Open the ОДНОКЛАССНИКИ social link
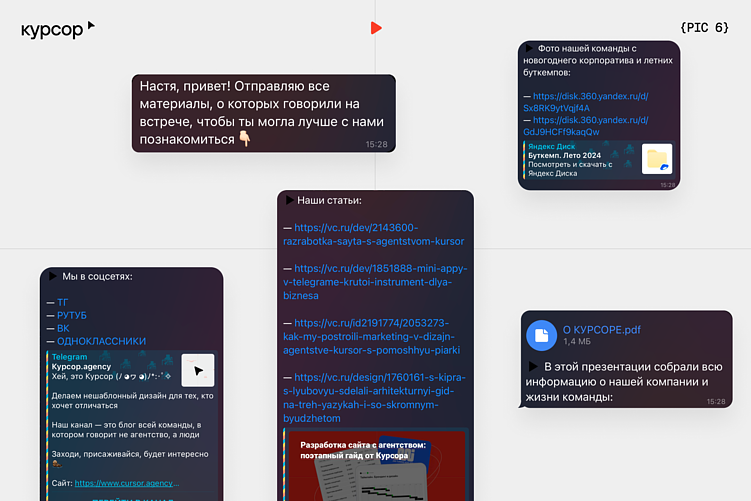 (102, 341)
